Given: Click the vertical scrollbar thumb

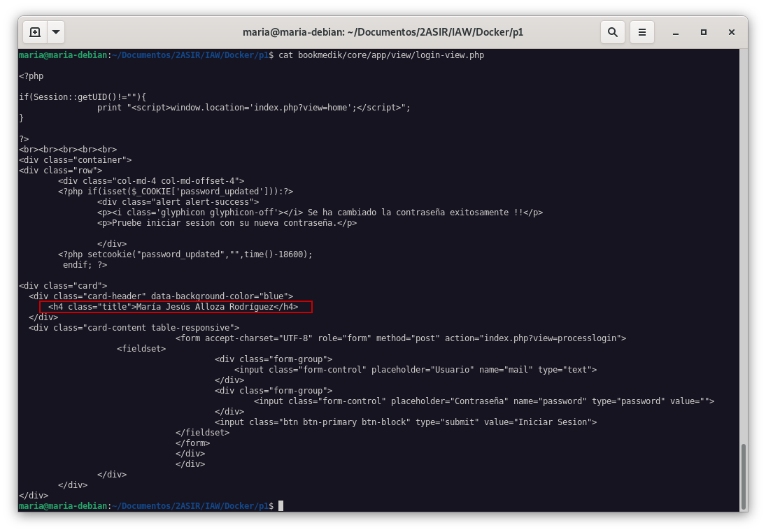Looking at the screenshot, I should (x=743, y=475).
